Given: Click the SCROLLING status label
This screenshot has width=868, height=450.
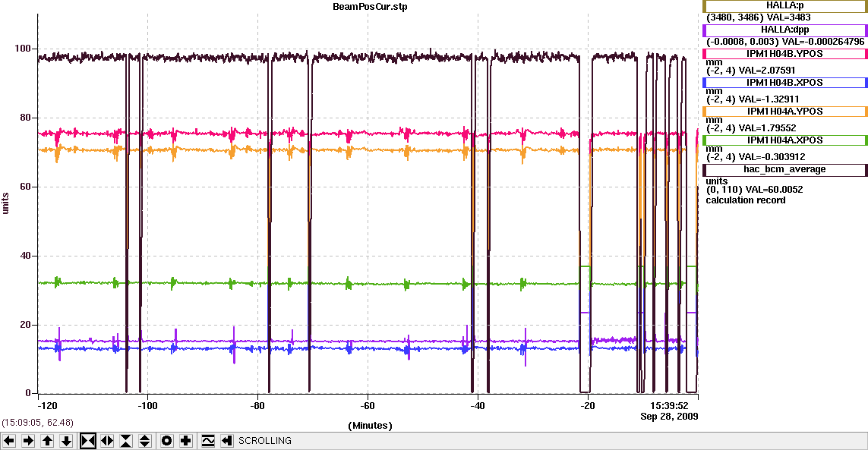Looking at the screenshot, I should 264,441.
